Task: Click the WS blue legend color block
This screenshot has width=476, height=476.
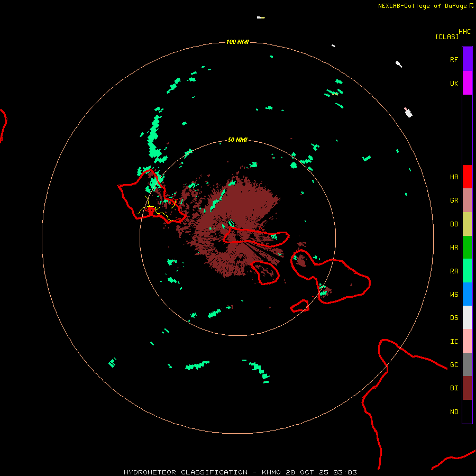Action: [467, 294]
